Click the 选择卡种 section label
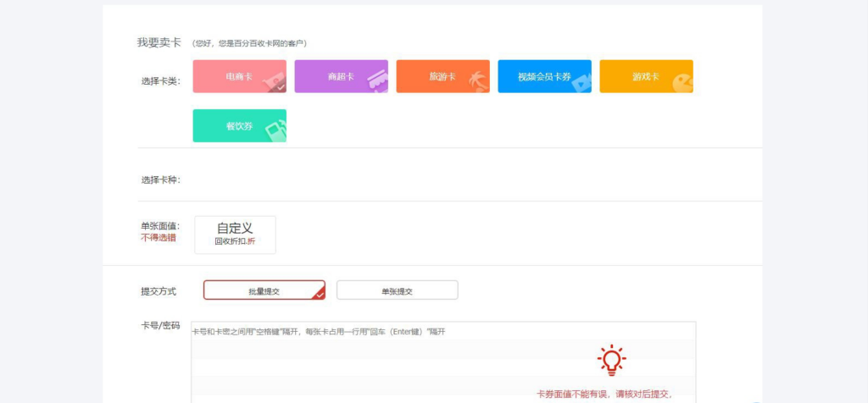The height and width of the screenshot is (403, 868). [x=160, y=179]
